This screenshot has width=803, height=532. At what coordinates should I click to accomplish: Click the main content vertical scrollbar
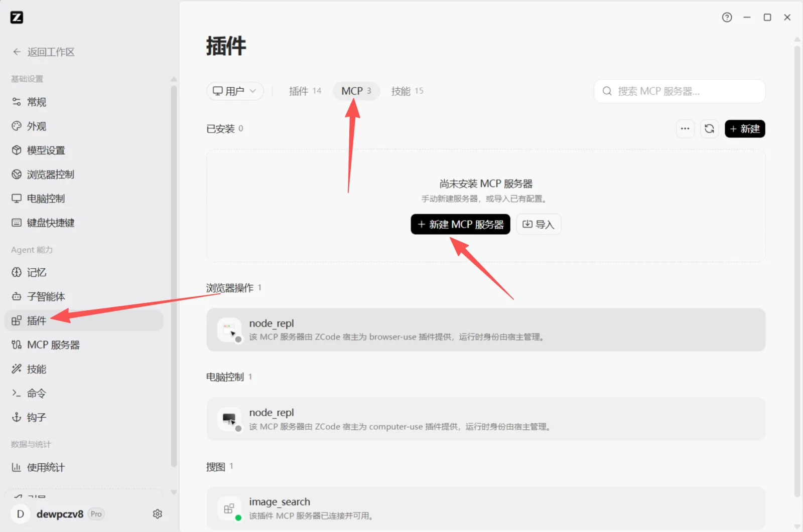coord(797,271)
